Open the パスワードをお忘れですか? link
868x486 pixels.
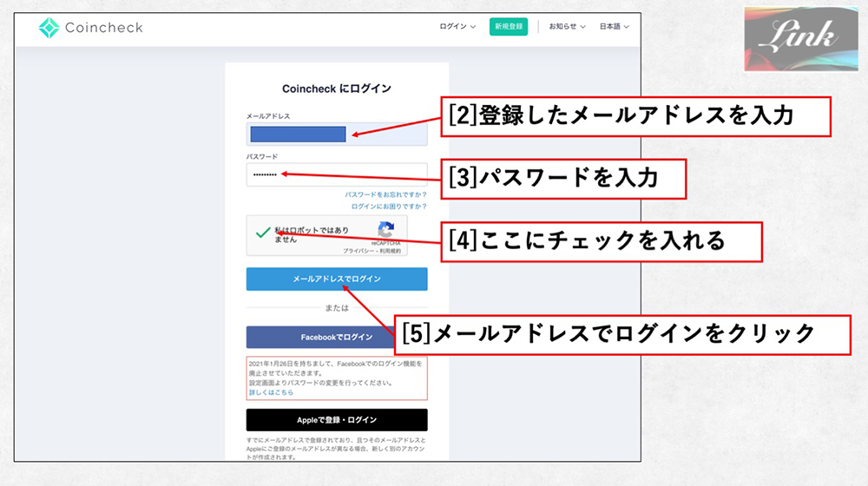tap(385, 195)
